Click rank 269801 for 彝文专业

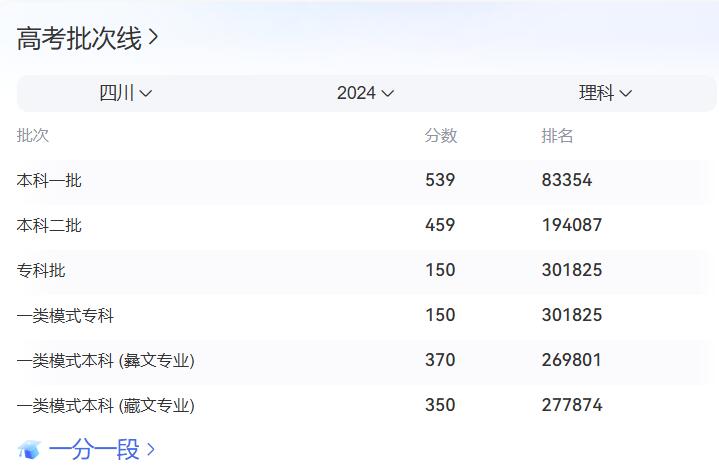(x=572, y=360)
